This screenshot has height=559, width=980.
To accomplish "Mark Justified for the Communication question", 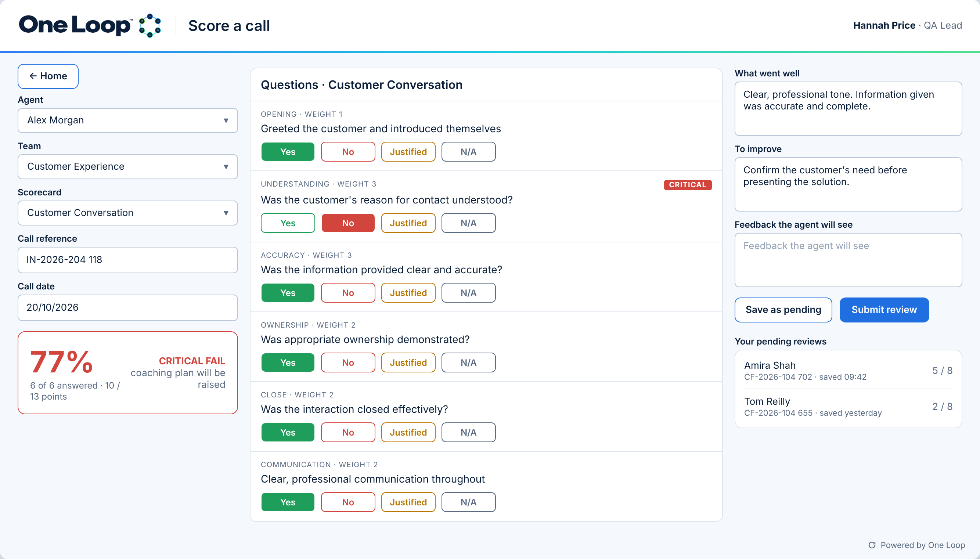I will tap(408, 502).
